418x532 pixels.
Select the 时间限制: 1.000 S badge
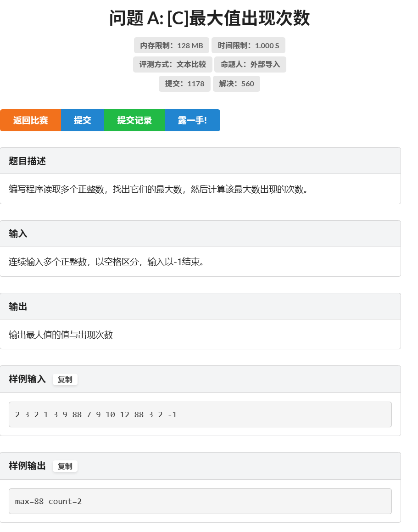click(248, 45)
